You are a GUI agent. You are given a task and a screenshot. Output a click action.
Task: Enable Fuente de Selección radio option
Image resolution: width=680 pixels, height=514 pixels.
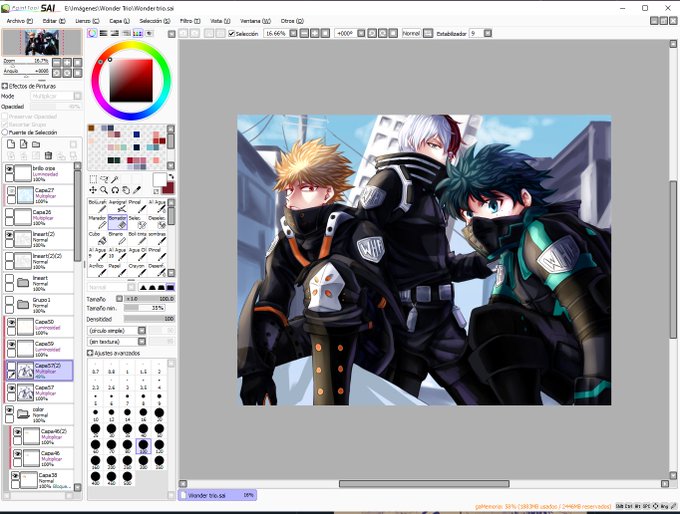tap(5, 132)
